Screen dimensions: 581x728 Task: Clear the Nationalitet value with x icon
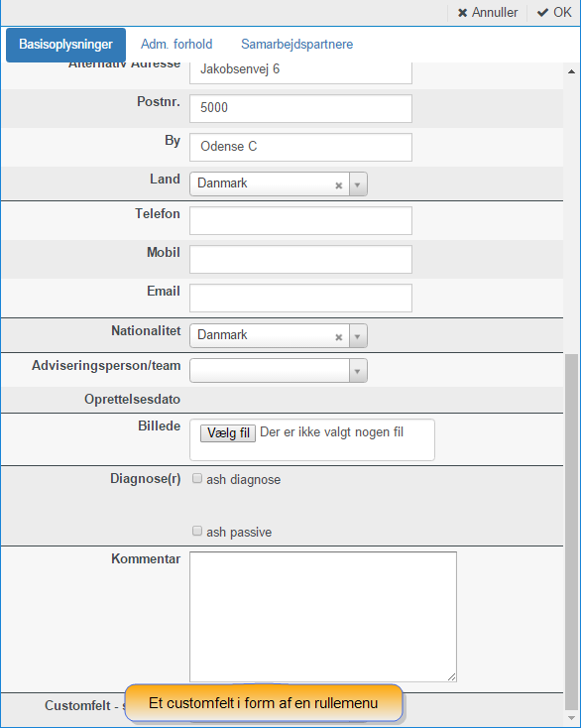pyautogui.click(x=339, y=337)
